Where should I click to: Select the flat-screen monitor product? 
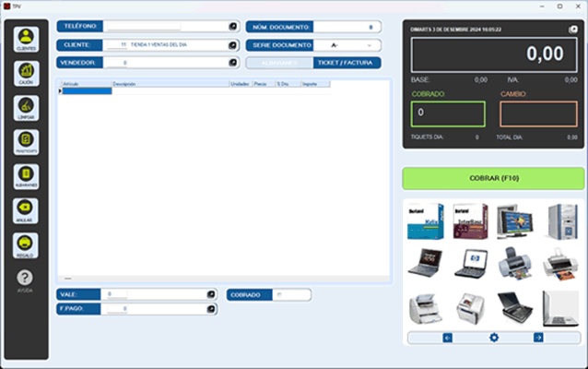(515, 221)
